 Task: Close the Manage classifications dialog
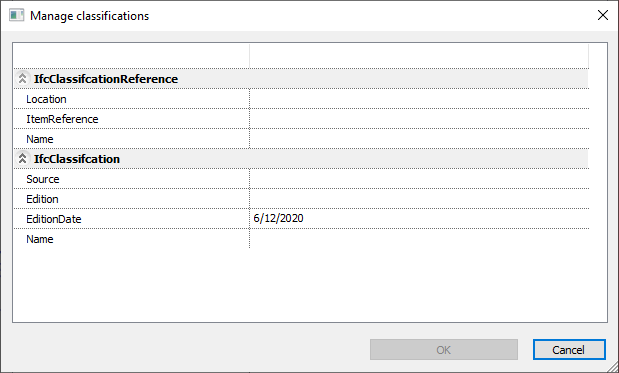(x=602, y=15)
